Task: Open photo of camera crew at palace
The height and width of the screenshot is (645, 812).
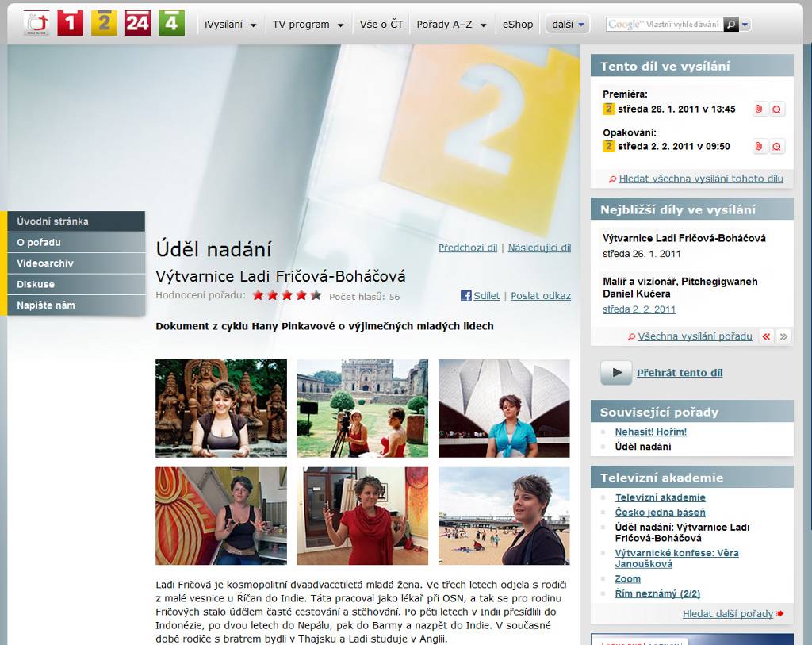Action: (x=362, y=409)
